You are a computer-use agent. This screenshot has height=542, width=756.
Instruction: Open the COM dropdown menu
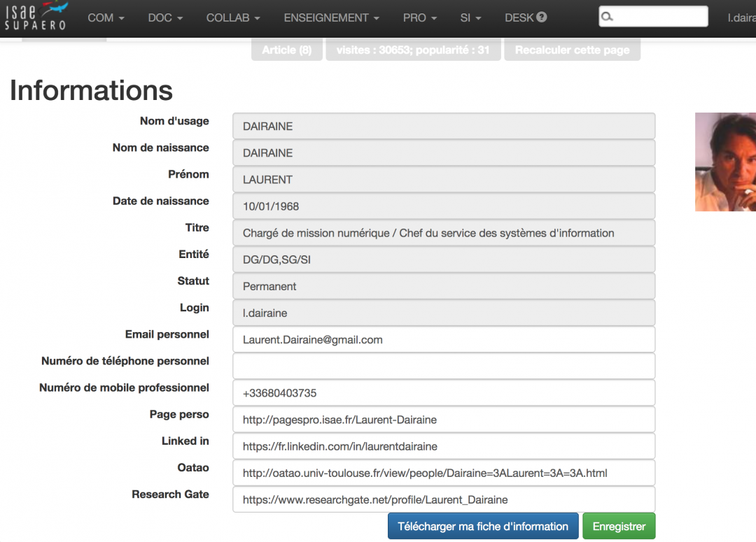tap(106, 18)
